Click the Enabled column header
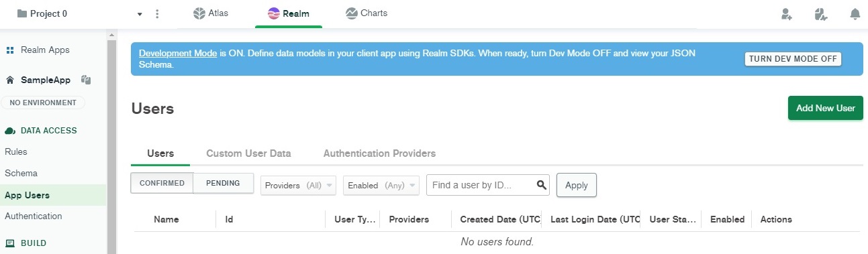Image resolution: width=868 pixels, height=254 pixels. [x=727, y=219]
